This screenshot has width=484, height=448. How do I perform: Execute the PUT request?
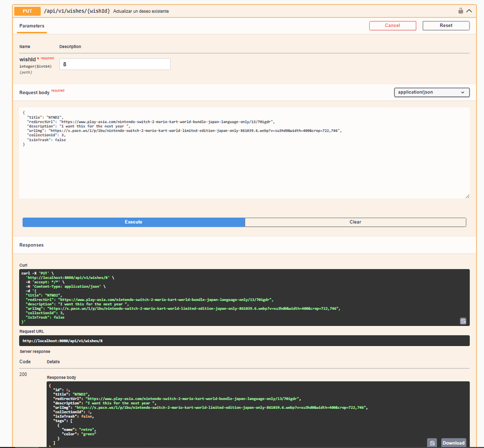[134, 222]
